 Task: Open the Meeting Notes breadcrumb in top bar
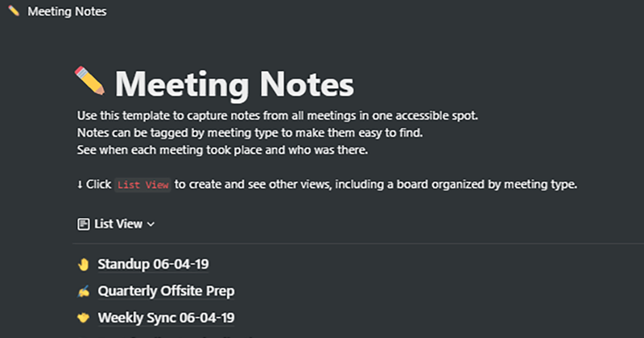[x=66, y=12]
